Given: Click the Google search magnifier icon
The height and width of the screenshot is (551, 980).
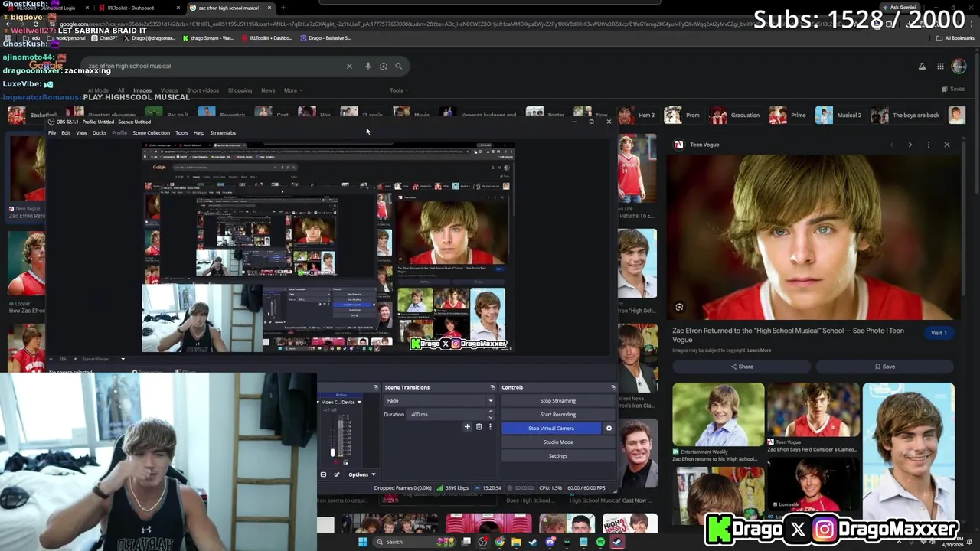Looking at the screenshot, I should click(x=398, y=66).
